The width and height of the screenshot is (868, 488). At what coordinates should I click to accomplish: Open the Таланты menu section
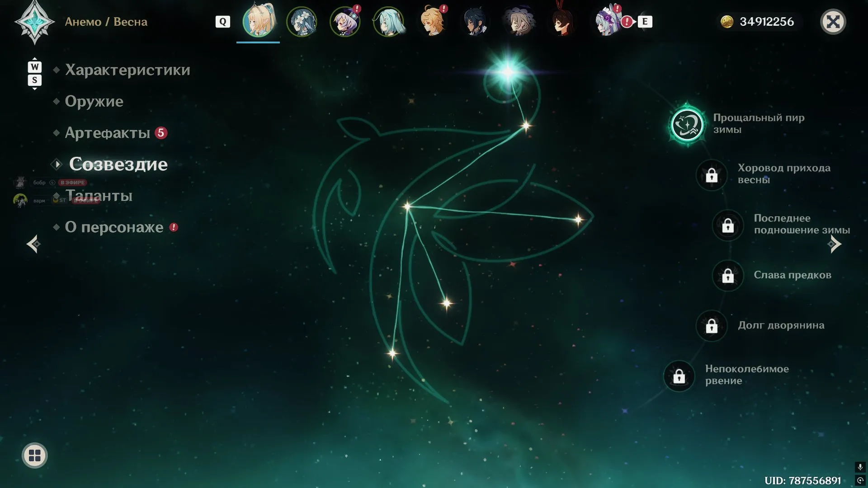tap(99, 196)
